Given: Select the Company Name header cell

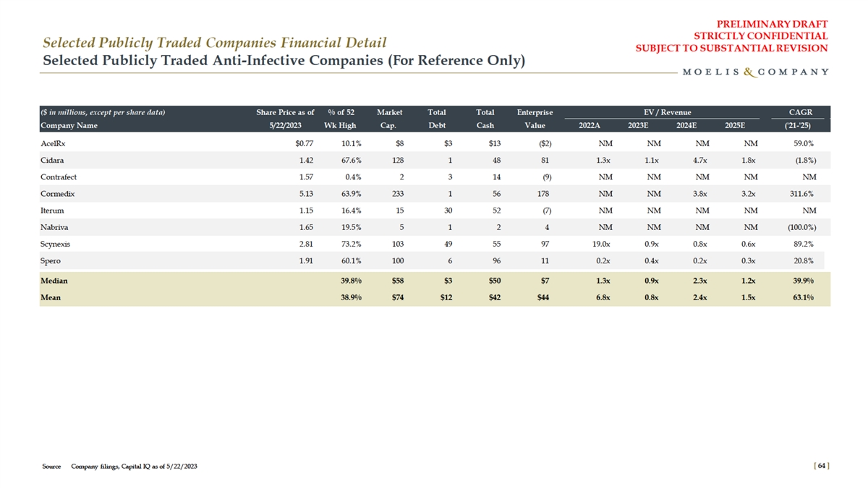Looking at the screenshot, I should point(69,125).
